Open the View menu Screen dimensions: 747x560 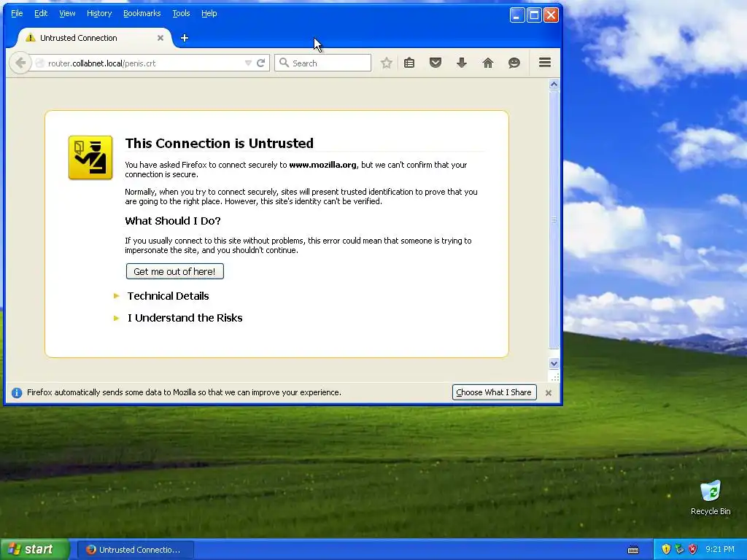tap(67, 13)
